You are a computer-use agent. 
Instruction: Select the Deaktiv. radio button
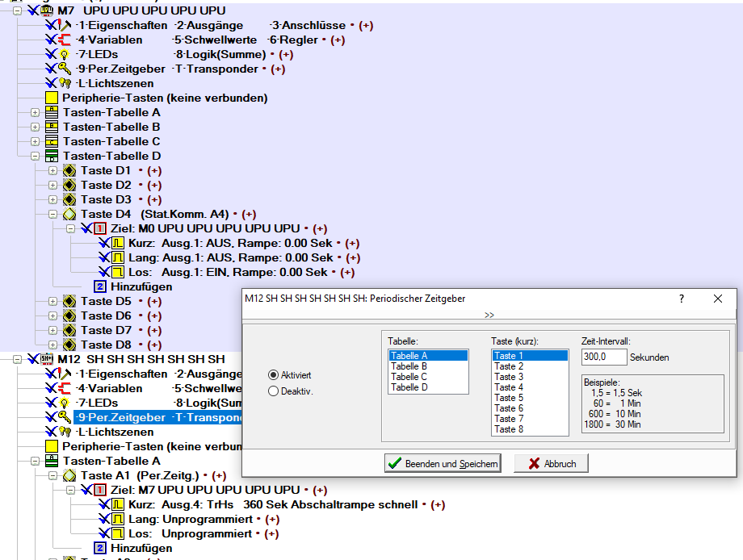273,391
